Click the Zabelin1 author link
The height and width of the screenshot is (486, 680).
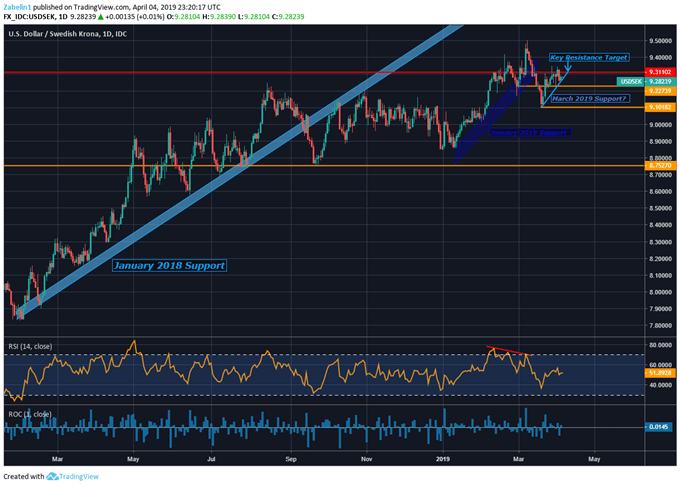point(17,7)
